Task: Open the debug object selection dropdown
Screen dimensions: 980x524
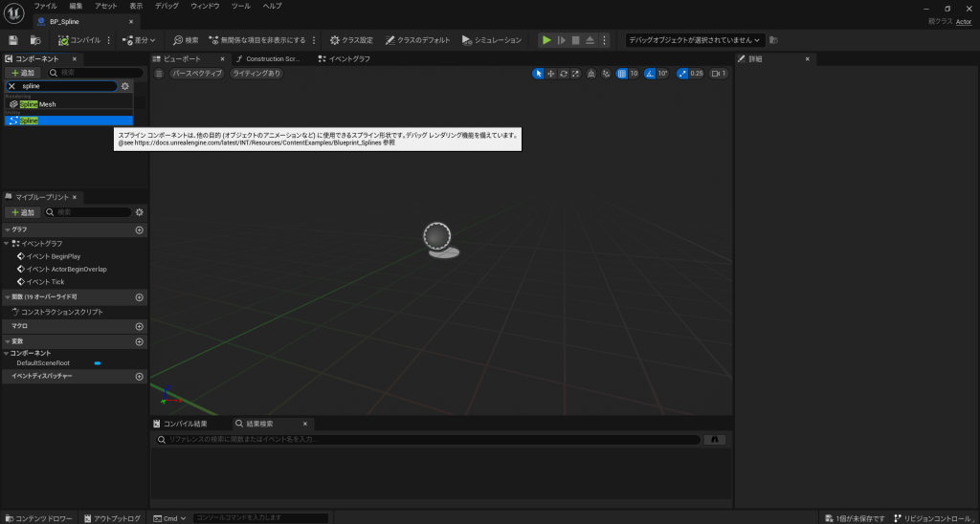Action: [694, 40]
